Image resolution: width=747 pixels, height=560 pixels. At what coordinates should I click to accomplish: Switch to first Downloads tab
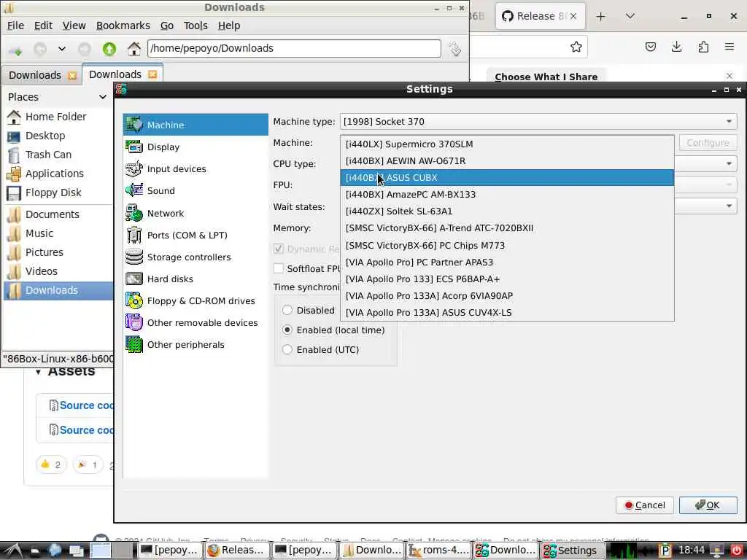[x=35, y=75]
